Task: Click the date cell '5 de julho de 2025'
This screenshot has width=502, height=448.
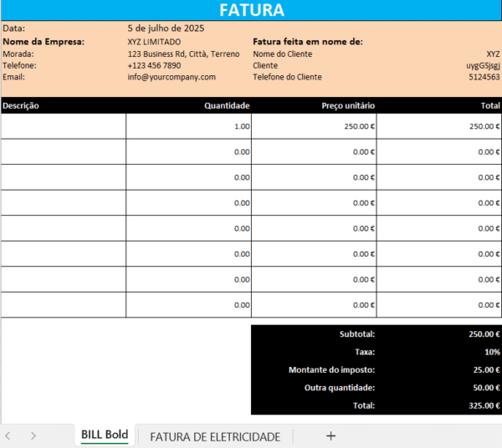Action: pyautogui.click(x=166, y=28)
